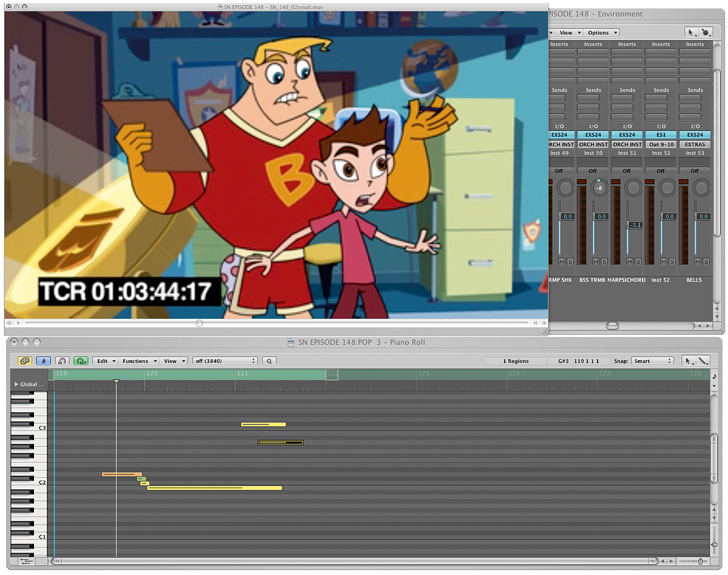Solo the BELLS channel strip
This screenshot has height=575, width=728.
tap(706, 261)
